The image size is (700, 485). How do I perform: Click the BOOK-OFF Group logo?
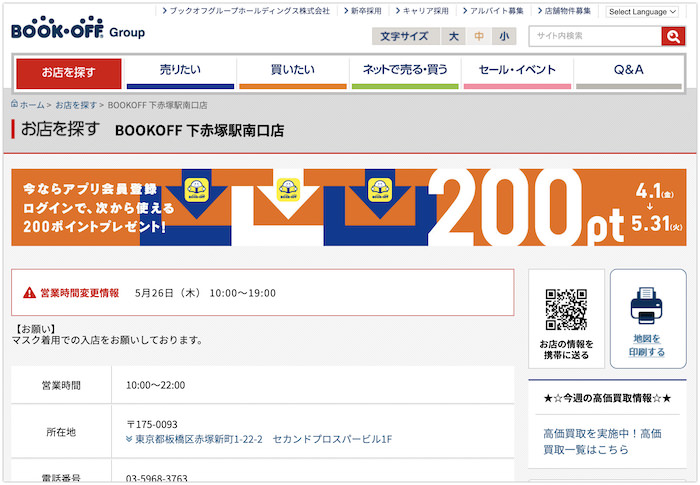[x=78, y=28]
